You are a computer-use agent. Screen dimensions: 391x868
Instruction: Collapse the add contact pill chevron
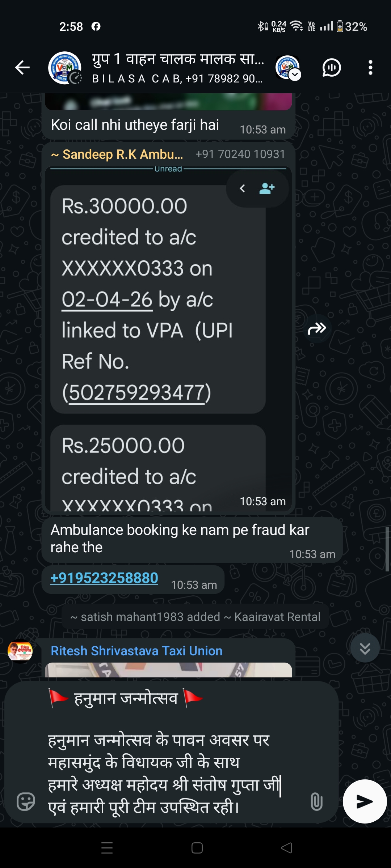point(243,188)
